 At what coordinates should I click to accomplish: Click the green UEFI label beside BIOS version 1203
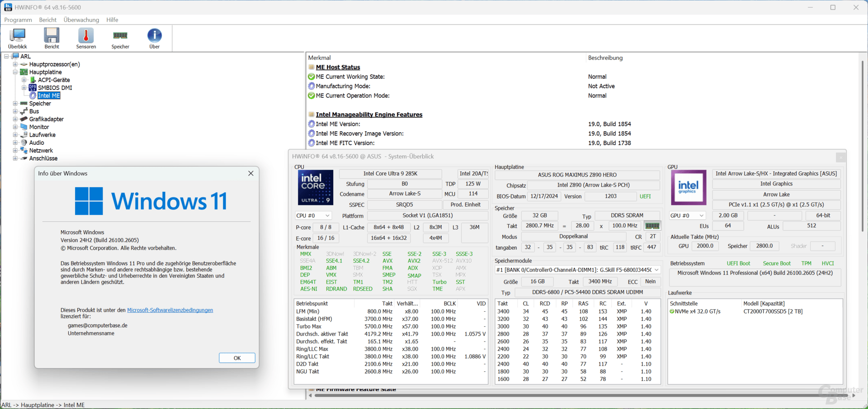645,196
